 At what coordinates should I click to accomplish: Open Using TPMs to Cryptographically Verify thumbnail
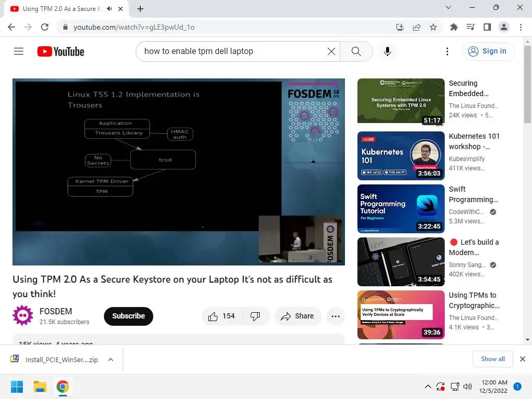401,314
